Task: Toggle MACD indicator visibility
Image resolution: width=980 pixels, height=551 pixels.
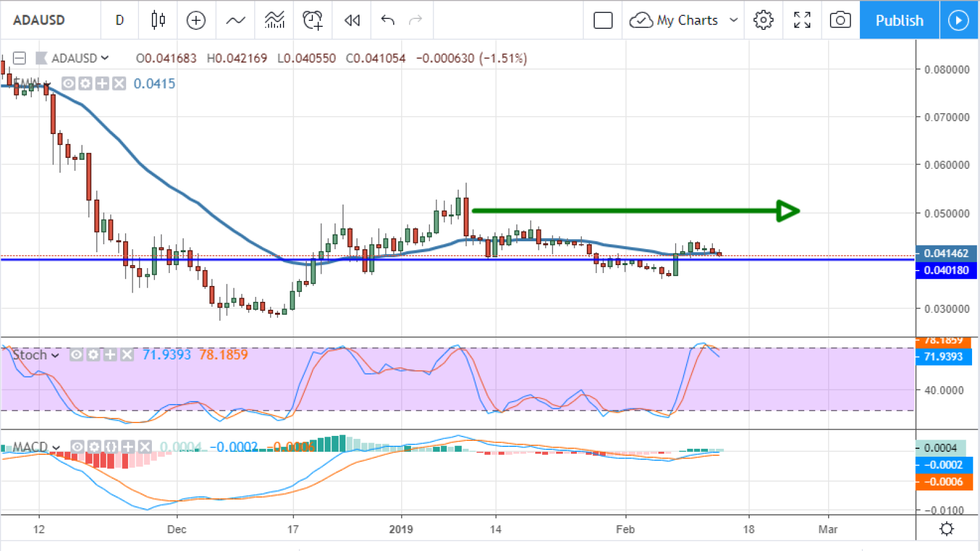Action: pyautogui.click(x=77, y=447)
